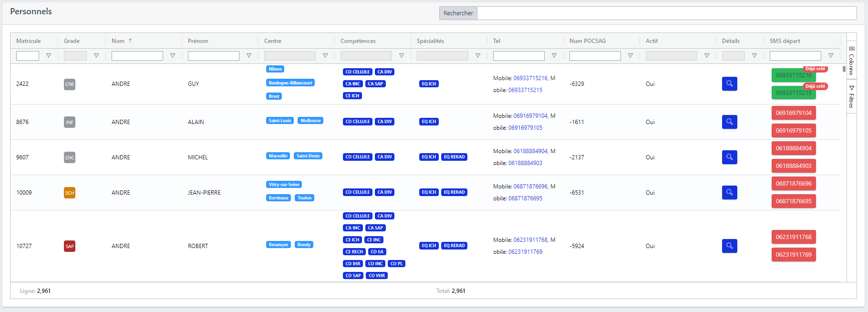Focus the Tel filter input
The image size is (868, 312).
(519, 56)
